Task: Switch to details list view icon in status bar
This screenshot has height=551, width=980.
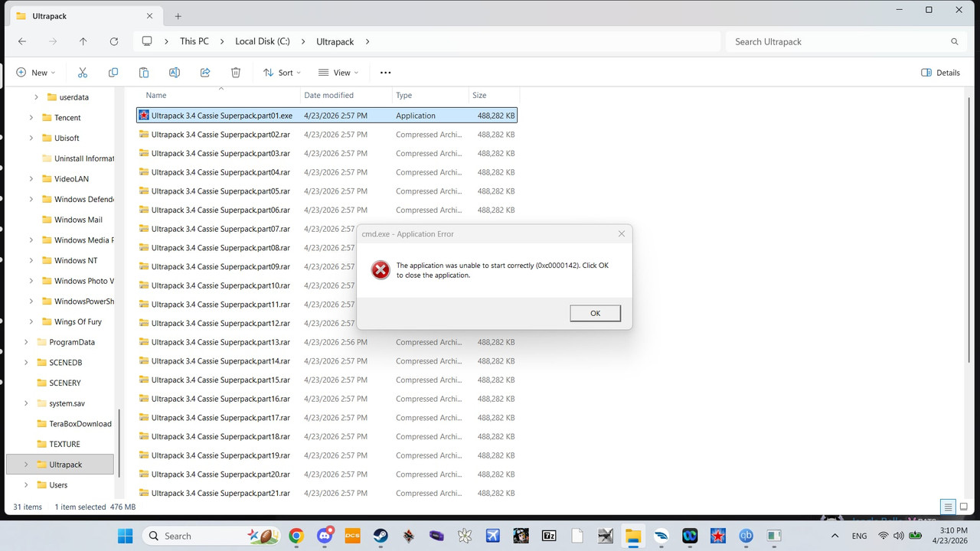Action: coord(948,507)
